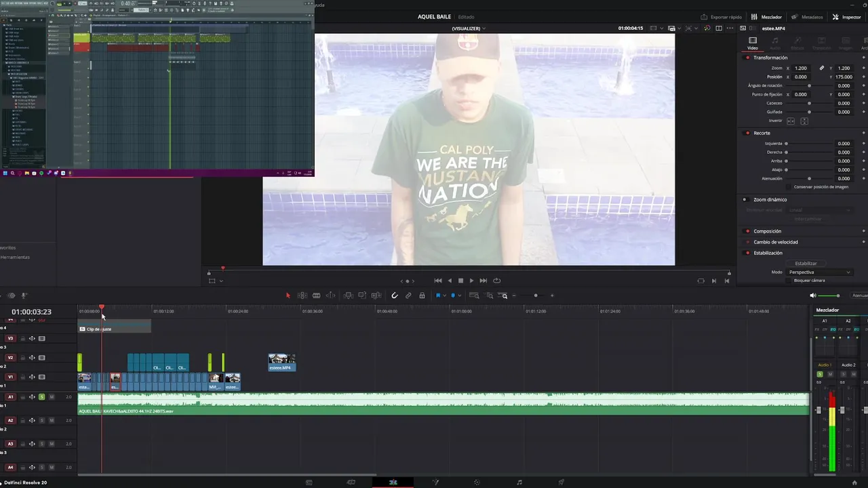The width and height of the screenshot is (868, 488).
Task: Add a flag with the flag icon
Action: point(438,296)
